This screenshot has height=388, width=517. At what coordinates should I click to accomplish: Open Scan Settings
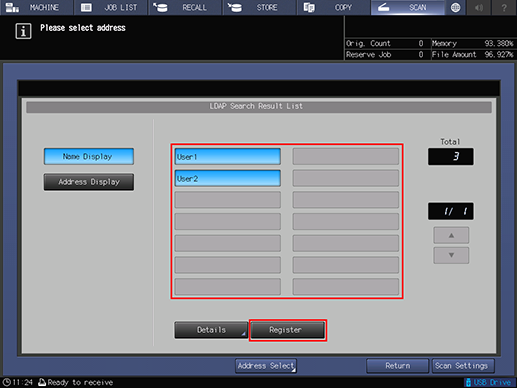[463, 366]
